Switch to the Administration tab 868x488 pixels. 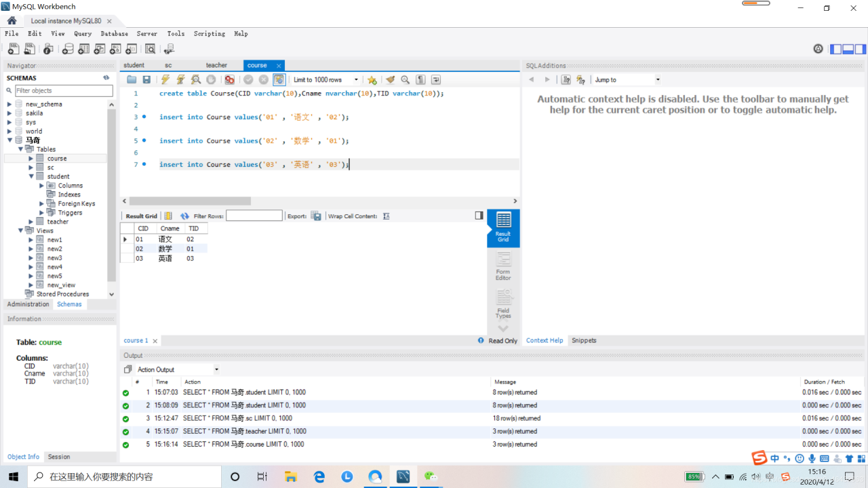[x=28, y=304]
